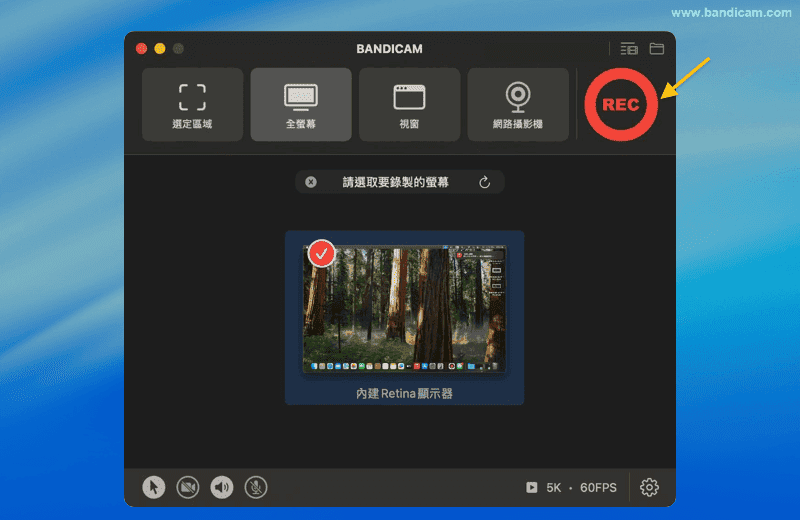This screenshot has height=520, width=800.
Task: Select the 選定區域 region capture mode
Action: pyautogui.click(x=192, y=105)
